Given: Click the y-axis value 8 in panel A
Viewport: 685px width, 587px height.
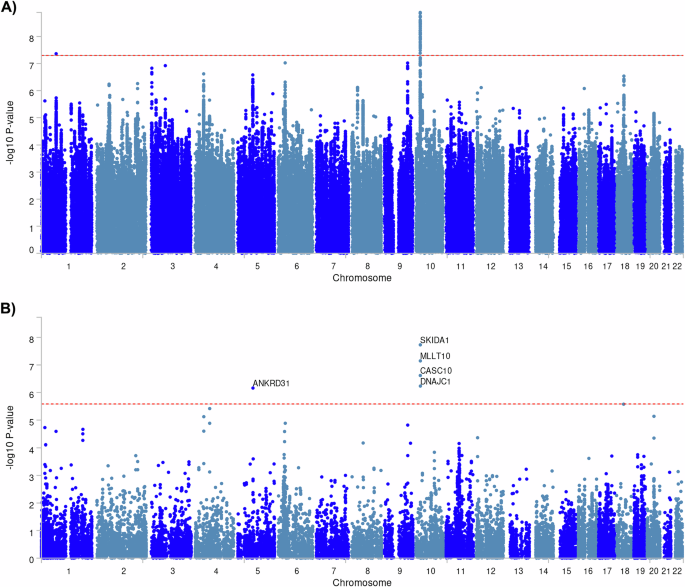Looking at the screenshot, I should coord(31,38).
